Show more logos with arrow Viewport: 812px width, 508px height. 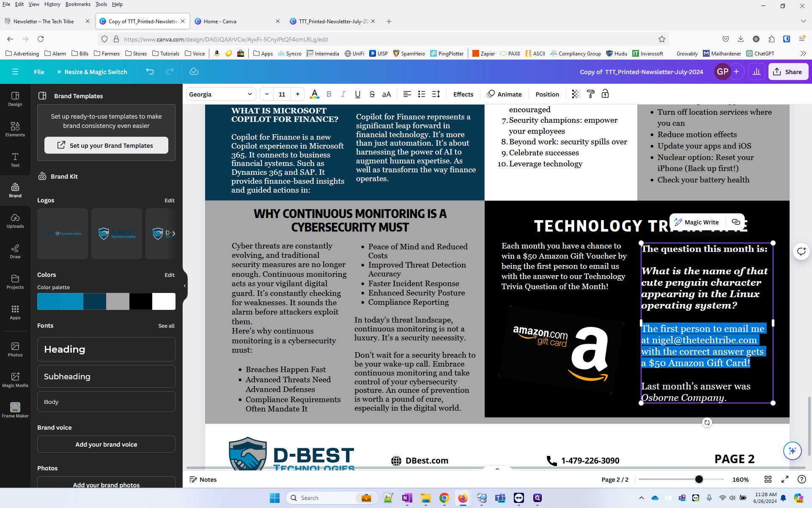coord(173,233)
